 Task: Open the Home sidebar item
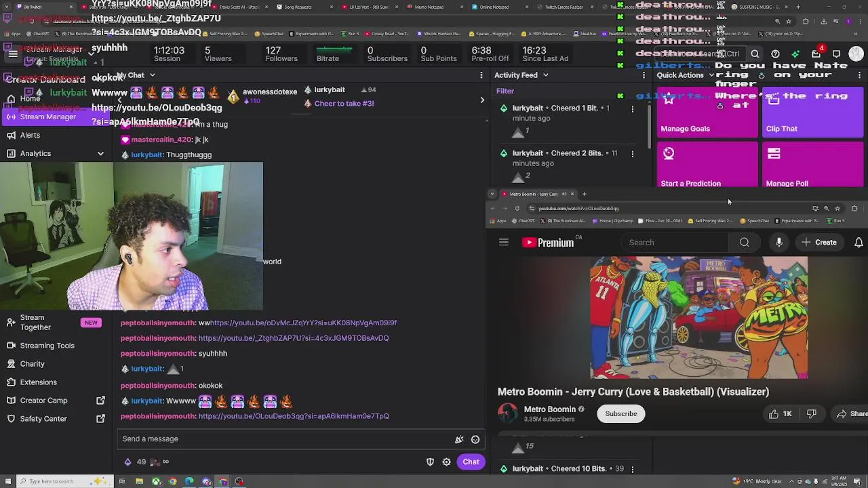coord(30,99)
